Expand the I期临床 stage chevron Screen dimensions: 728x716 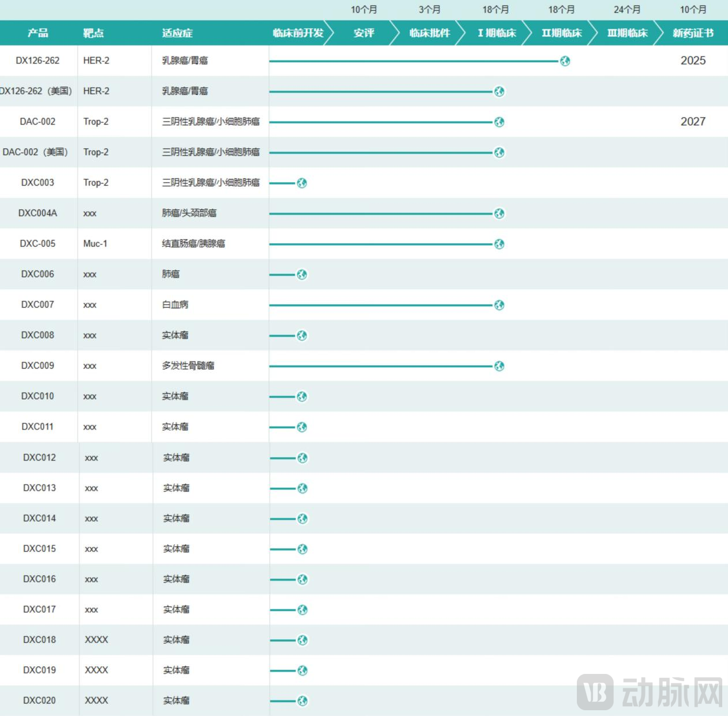point(495,33)
